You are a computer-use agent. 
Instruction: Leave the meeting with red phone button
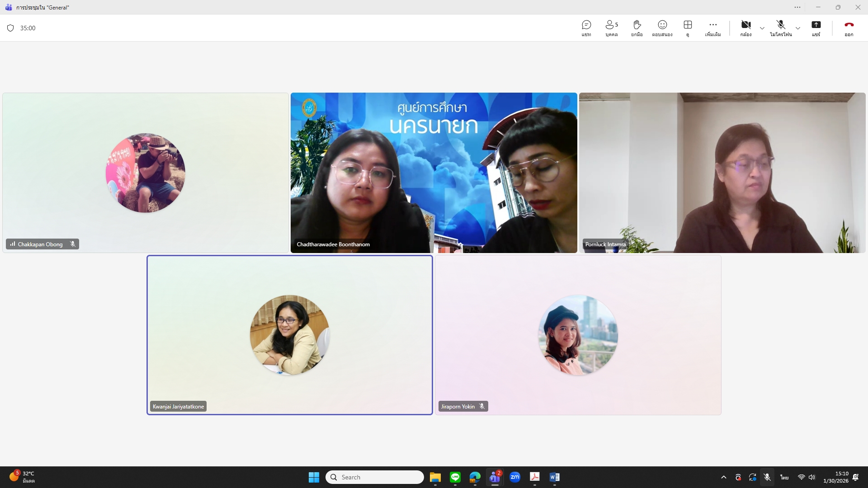point(849,28)
